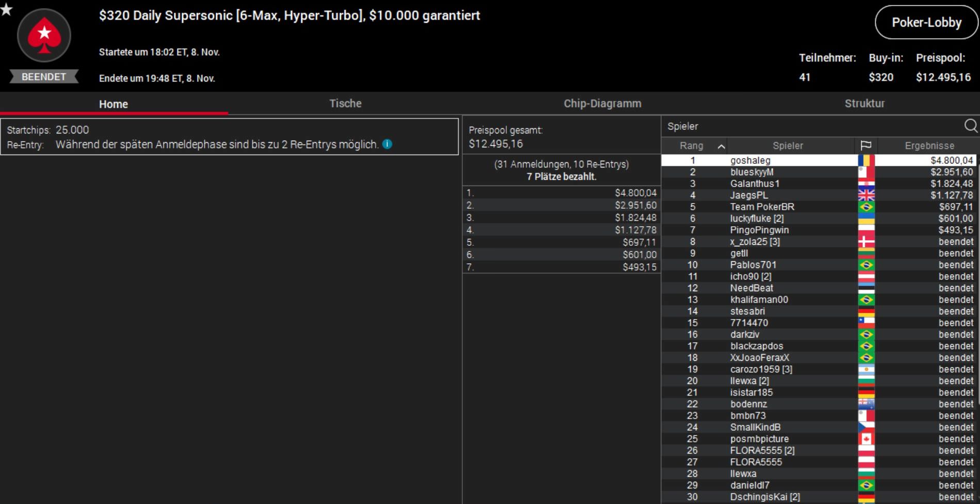980x504 pixels.
Task: Open the Poker-Lobby button
Action: pos(926,23)
